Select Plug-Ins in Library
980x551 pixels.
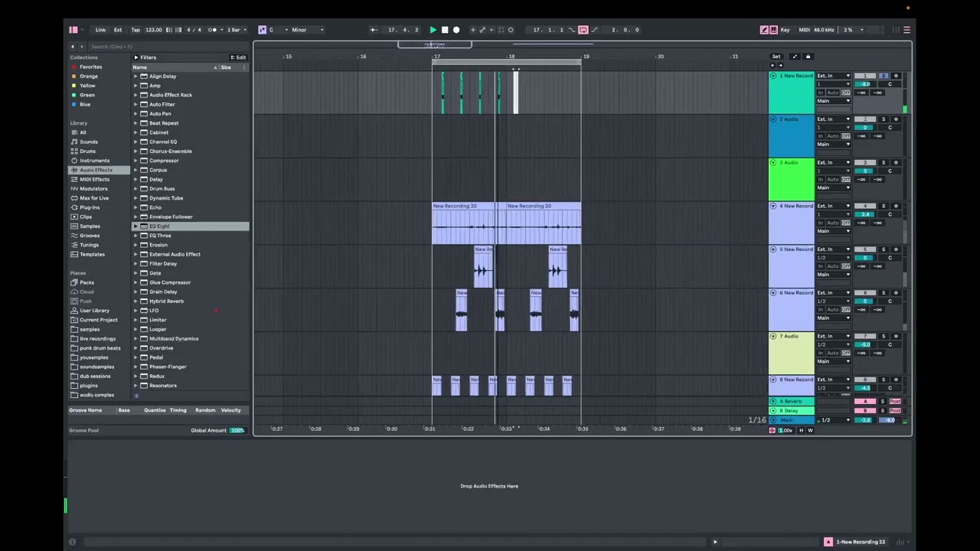(90, 207)
